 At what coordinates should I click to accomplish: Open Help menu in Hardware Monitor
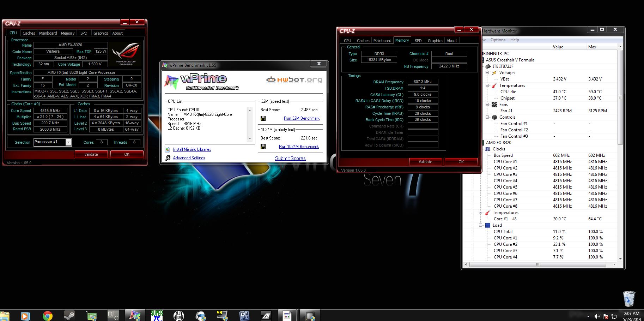coord(515,40)
